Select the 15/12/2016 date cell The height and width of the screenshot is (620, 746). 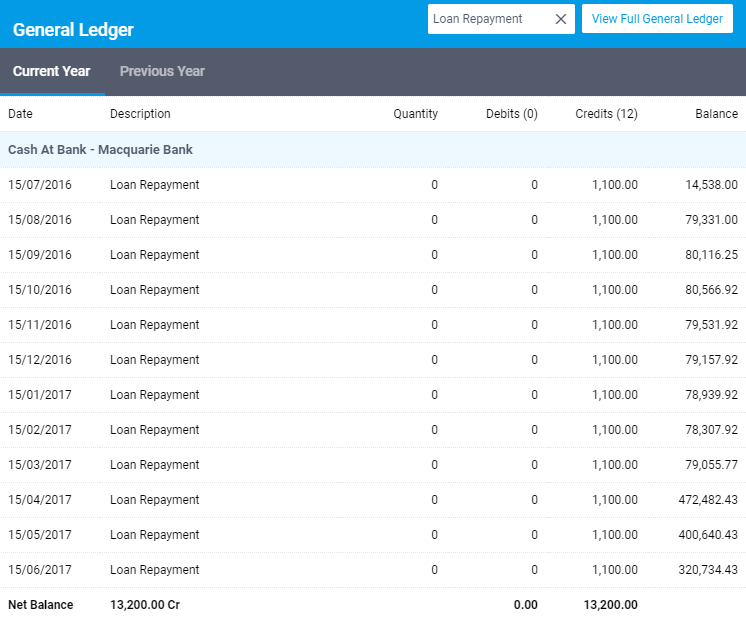click(40, 360)
